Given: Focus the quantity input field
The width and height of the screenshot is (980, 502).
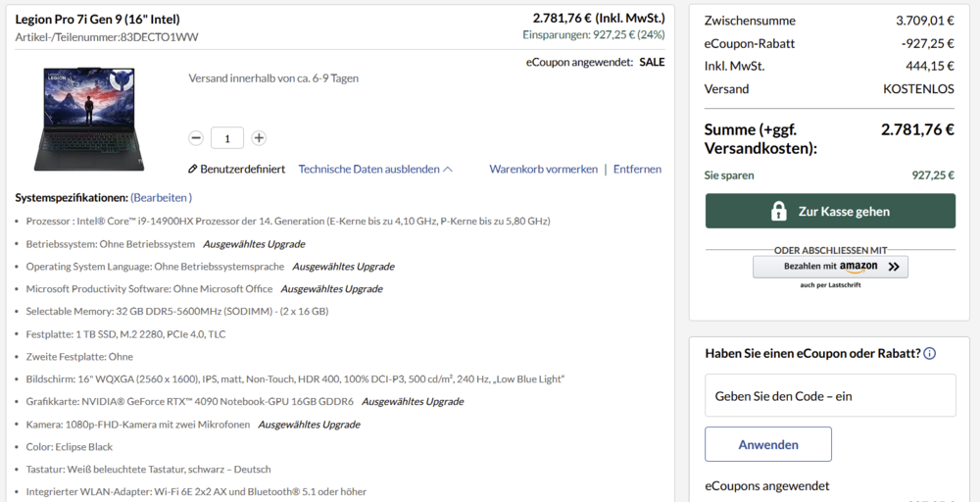Looking at the screenshot, I should click(227, 138).
